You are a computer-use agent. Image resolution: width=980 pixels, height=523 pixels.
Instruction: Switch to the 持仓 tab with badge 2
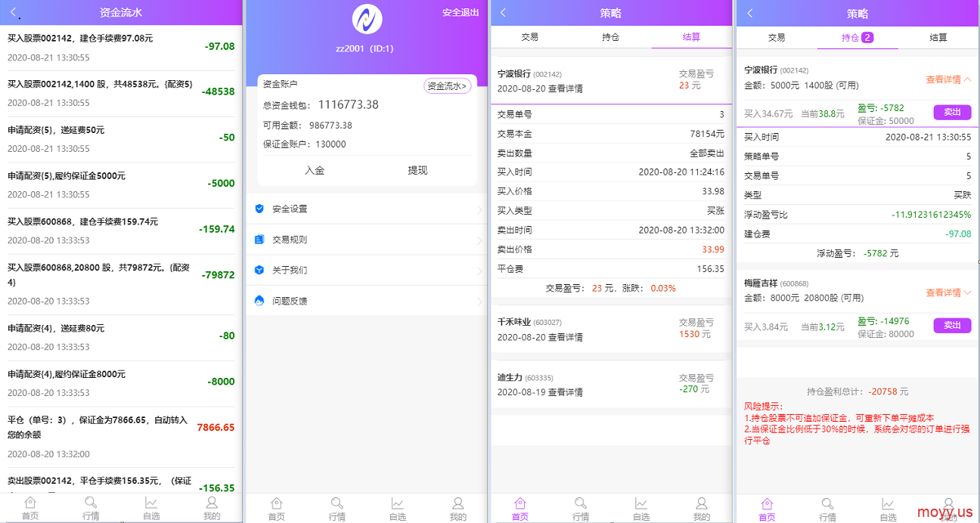(857, 37)
